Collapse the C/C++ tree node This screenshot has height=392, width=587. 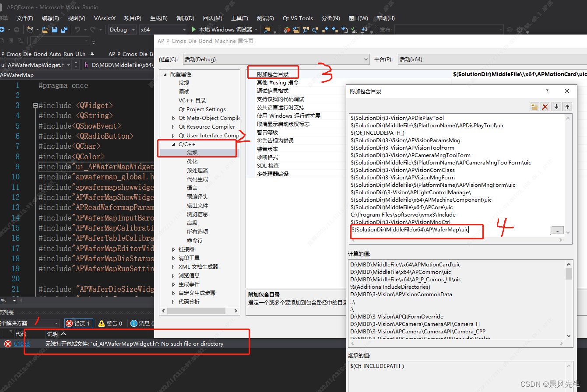(173, 144)
